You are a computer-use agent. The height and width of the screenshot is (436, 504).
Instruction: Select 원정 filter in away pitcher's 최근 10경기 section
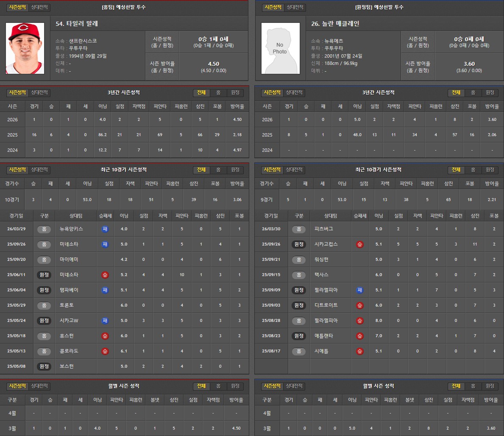click(x=490, y=170)
